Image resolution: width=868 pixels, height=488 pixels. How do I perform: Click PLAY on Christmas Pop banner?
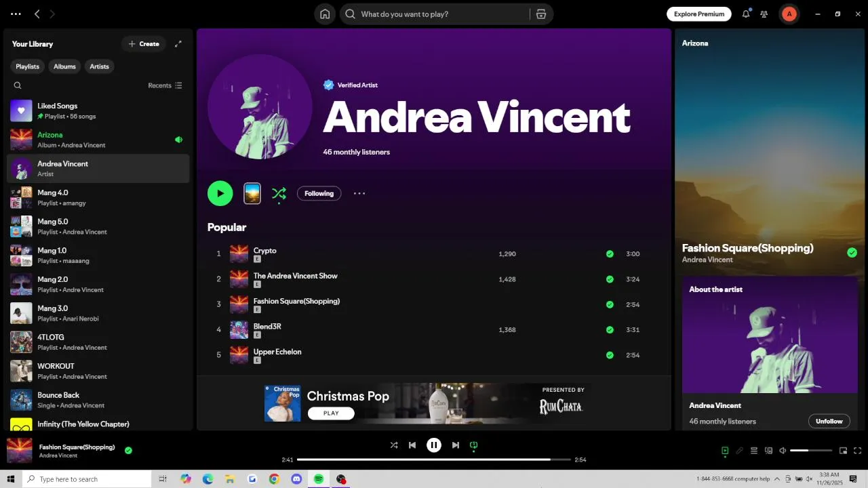[331, 413]
